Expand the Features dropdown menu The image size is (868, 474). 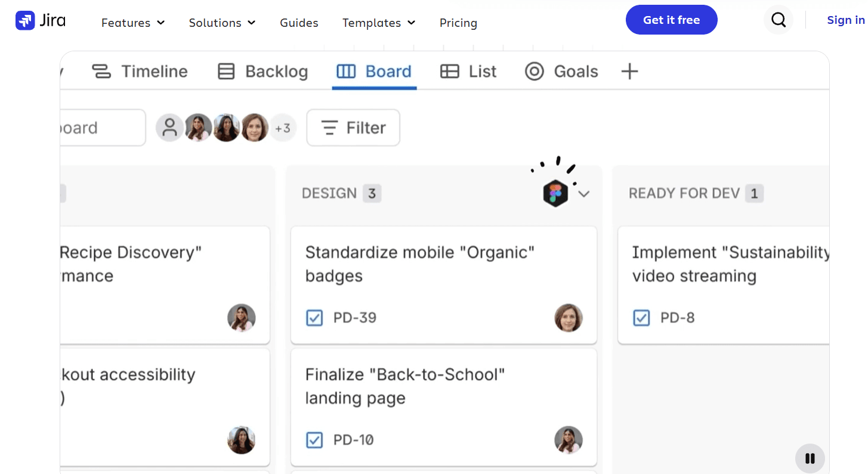click(133, 23)
